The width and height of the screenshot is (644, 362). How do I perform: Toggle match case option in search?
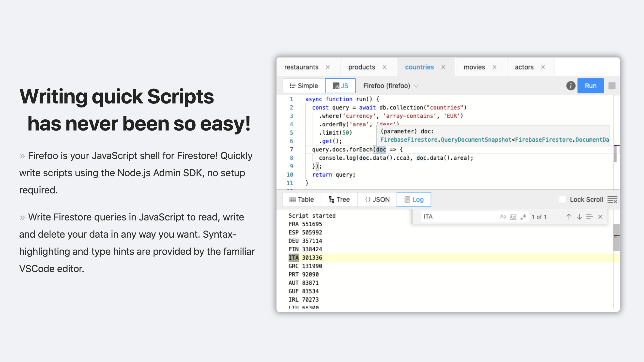point(503,217)
